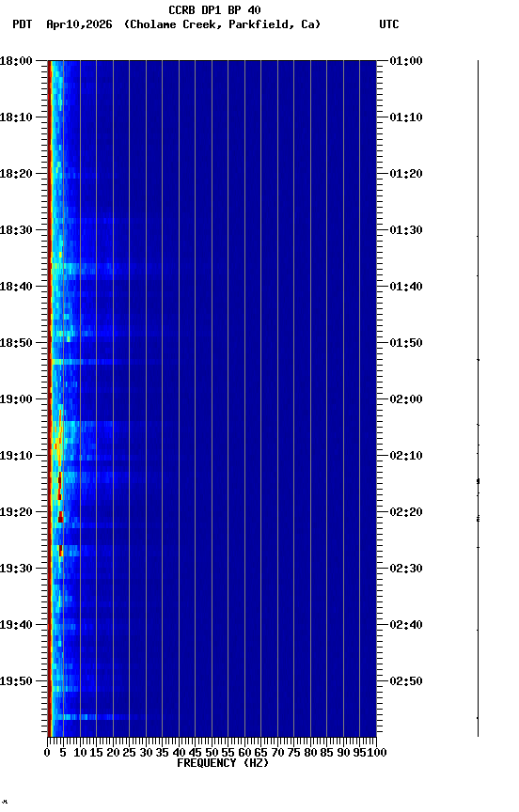Click the 75 Hz frequency axis label
519x812 pixels.
[x=293, y=753]
